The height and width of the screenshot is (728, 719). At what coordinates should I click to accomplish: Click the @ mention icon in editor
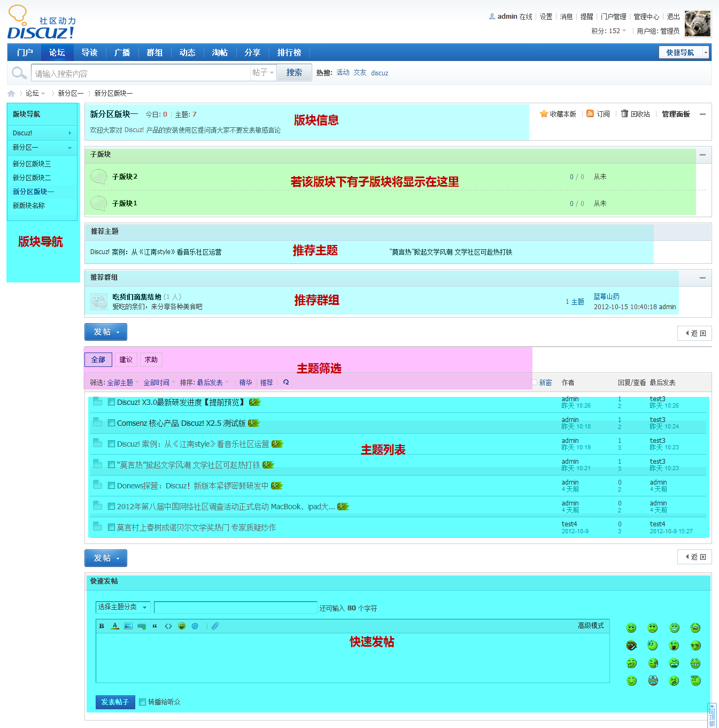[x=195, y=626]
